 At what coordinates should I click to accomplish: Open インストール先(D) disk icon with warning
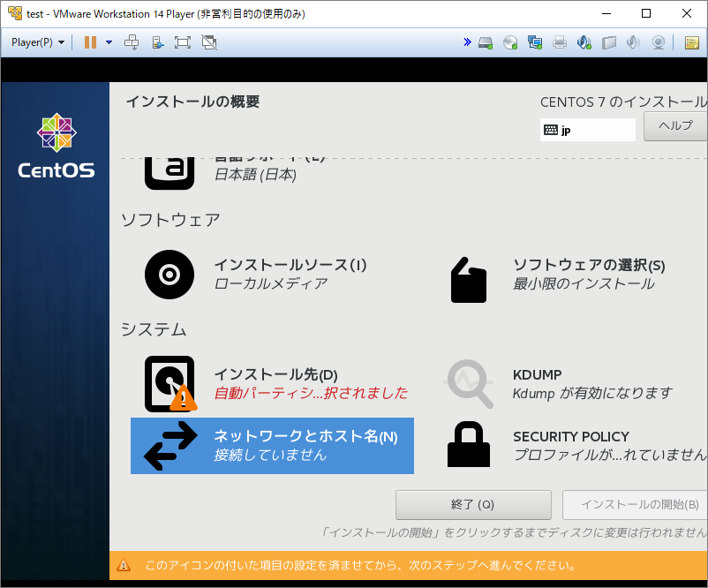pyautogui.click(x=170, y=384)
